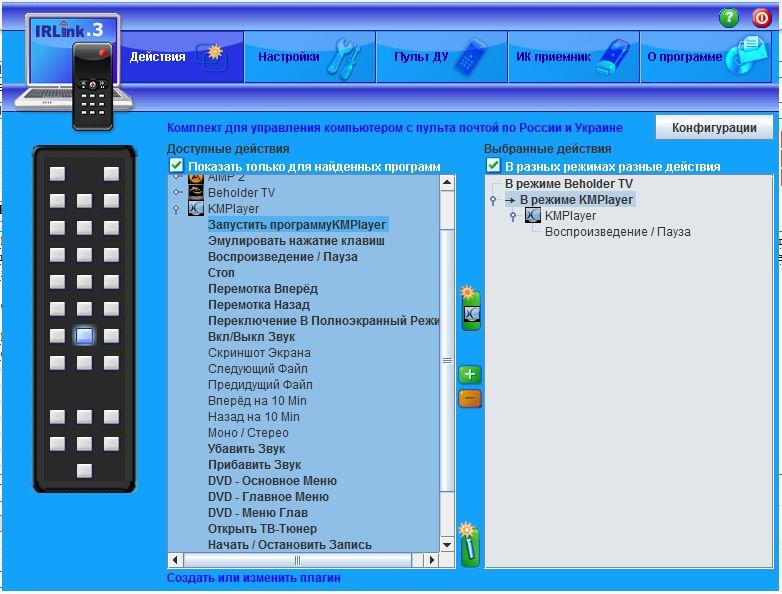Viewport: 782px width, 594px height.
Task: Open the Создать или изменить плагин link
Action: click(253, 578)
